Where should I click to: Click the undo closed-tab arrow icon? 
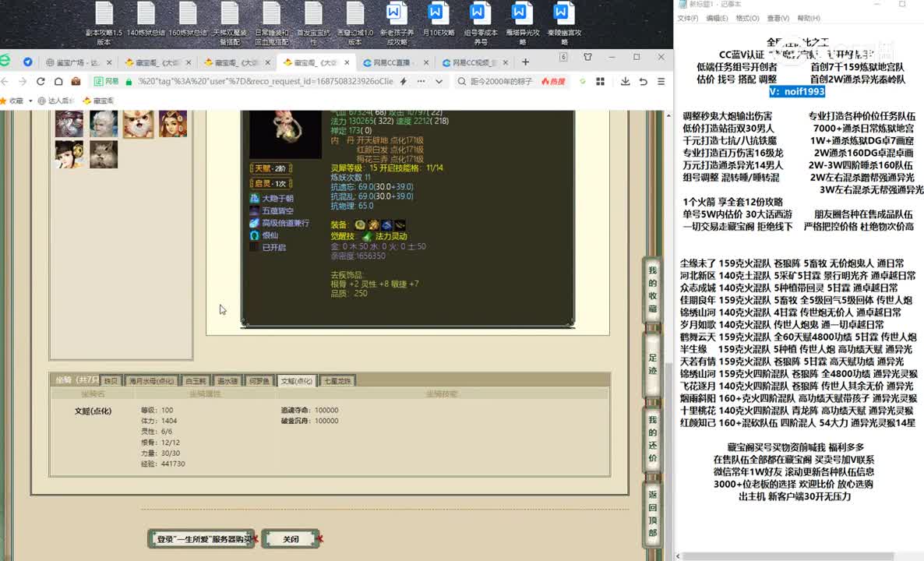click(644, 81)
